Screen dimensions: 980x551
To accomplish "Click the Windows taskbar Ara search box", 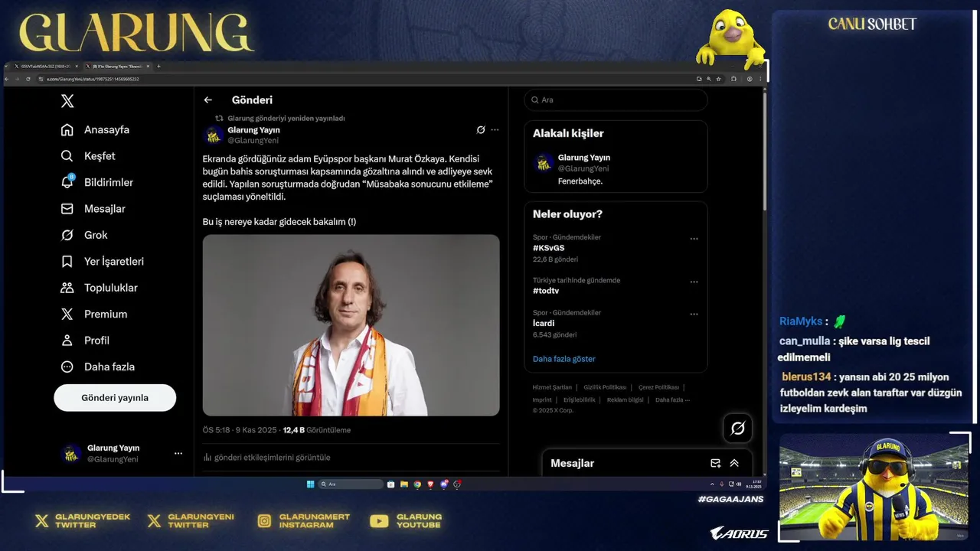I will point(351,484).
